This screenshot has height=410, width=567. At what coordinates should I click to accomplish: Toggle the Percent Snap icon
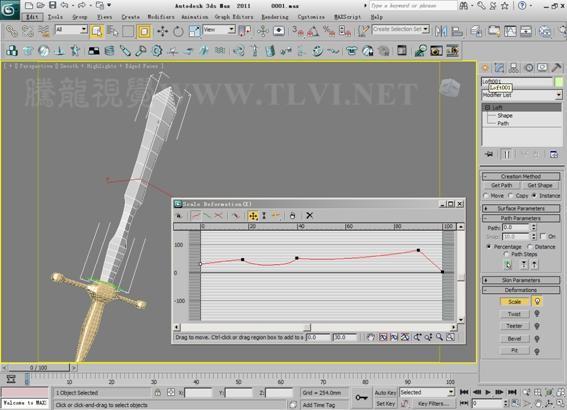pos(329,31)
